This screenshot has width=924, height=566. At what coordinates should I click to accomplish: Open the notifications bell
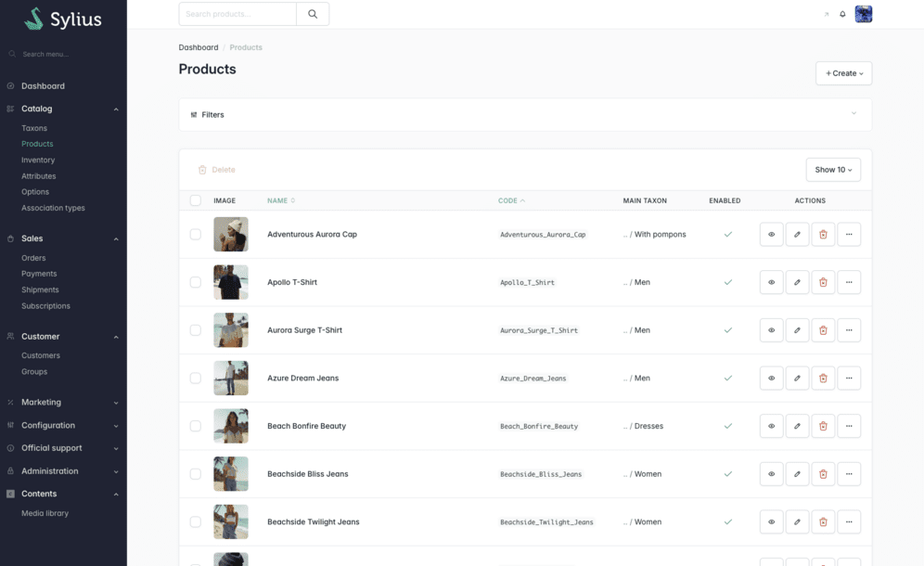tap(842, 14)
